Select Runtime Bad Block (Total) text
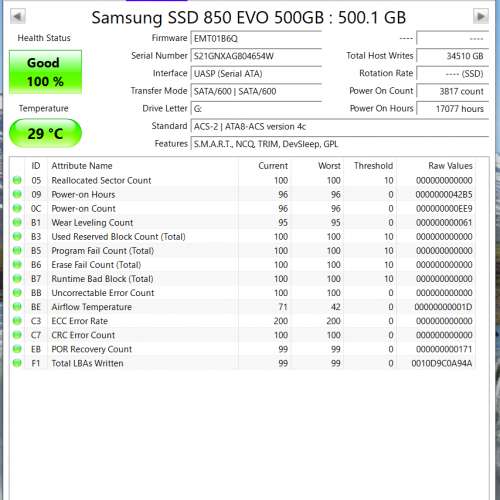The width and height of the screenshot is (500, 500). click(102, 279)
